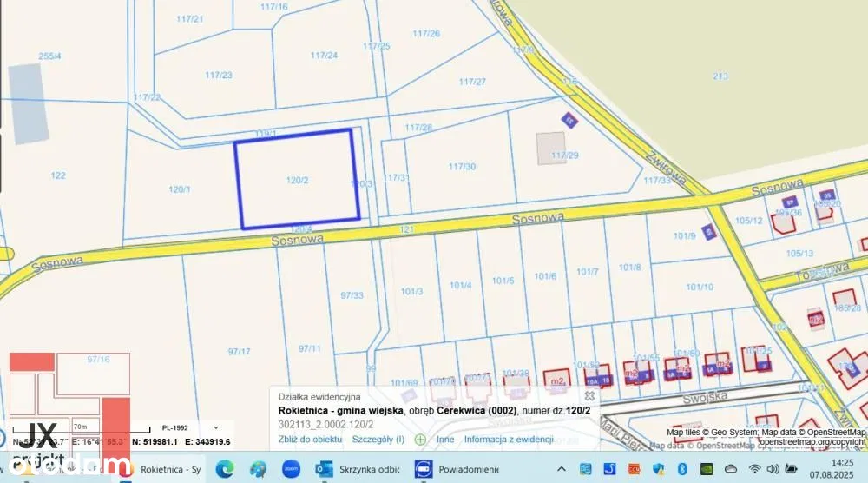The width and height of the screenshot is (868, 483).
Task: Open the Informacja z ewidencji link
Action: tap(509, 440)
